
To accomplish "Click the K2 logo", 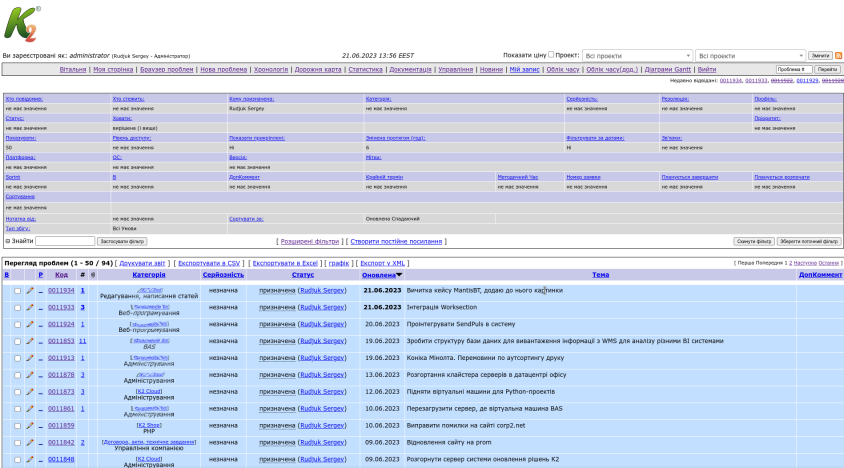I will tap(22, 24).
